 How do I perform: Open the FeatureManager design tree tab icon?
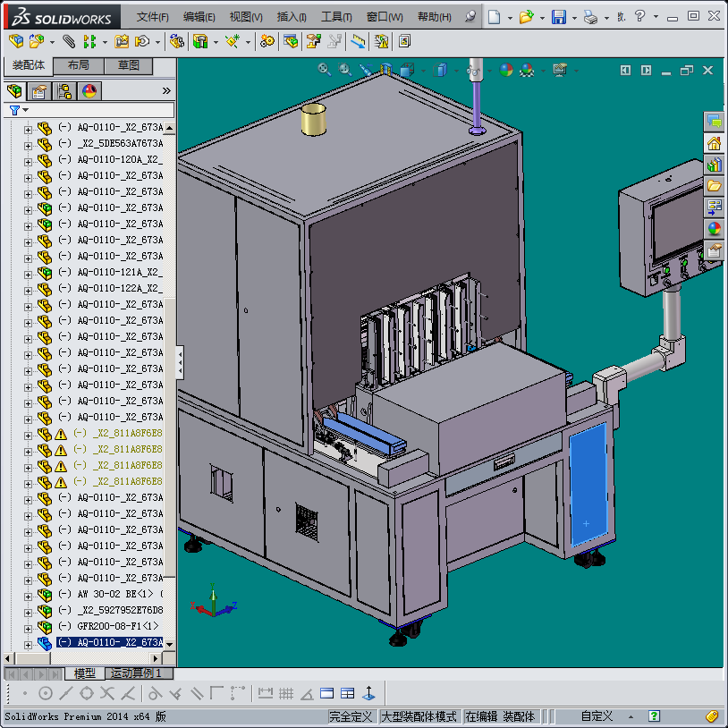pyautogui.click(x=14, y=91)
